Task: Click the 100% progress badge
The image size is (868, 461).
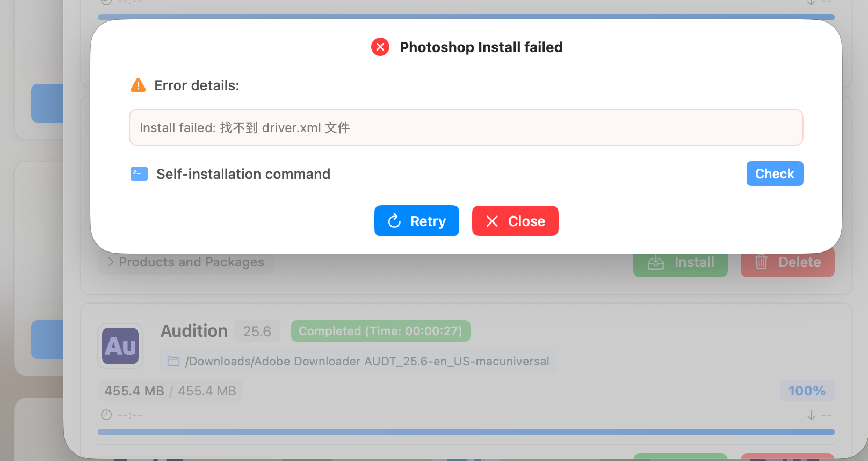Action: 807,391
